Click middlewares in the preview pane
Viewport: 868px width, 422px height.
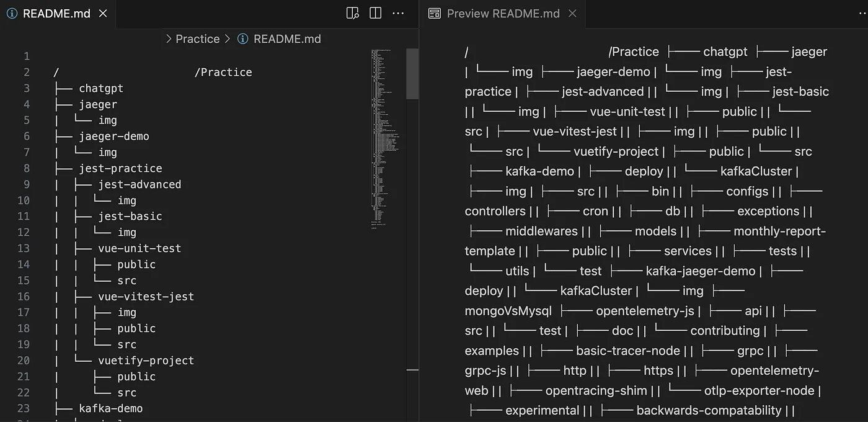click(x=542, y=231)
